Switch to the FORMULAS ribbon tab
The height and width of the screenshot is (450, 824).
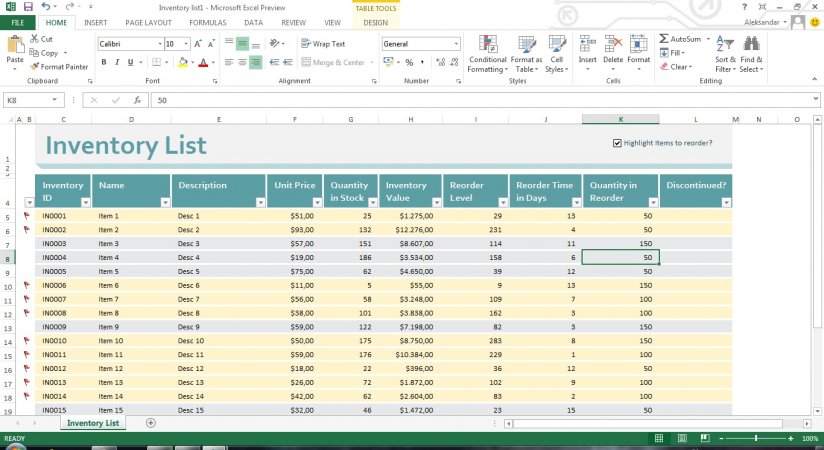208,23
